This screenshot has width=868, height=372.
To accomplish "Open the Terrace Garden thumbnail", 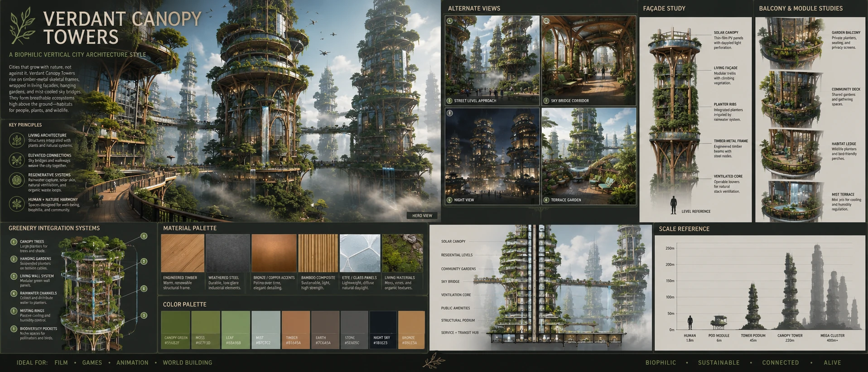I will tap(589, 156).
